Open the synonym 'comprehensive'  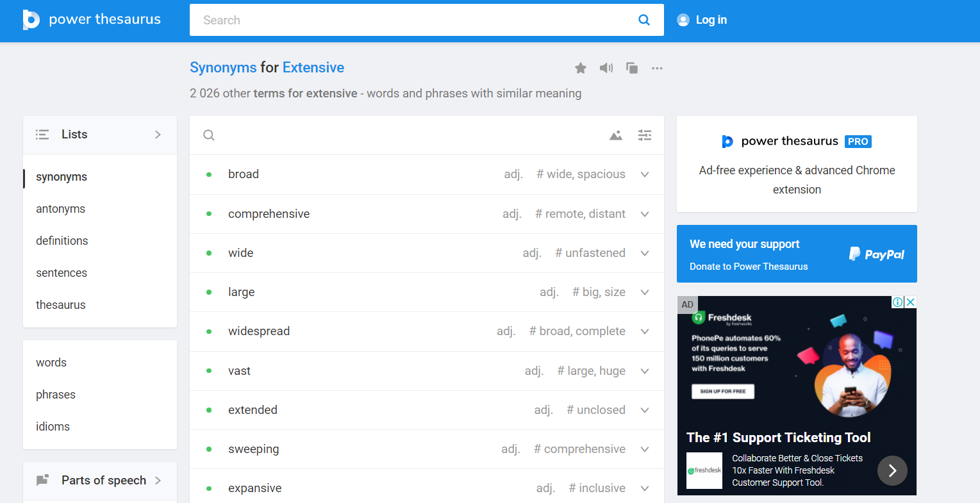tap(269, 214)
